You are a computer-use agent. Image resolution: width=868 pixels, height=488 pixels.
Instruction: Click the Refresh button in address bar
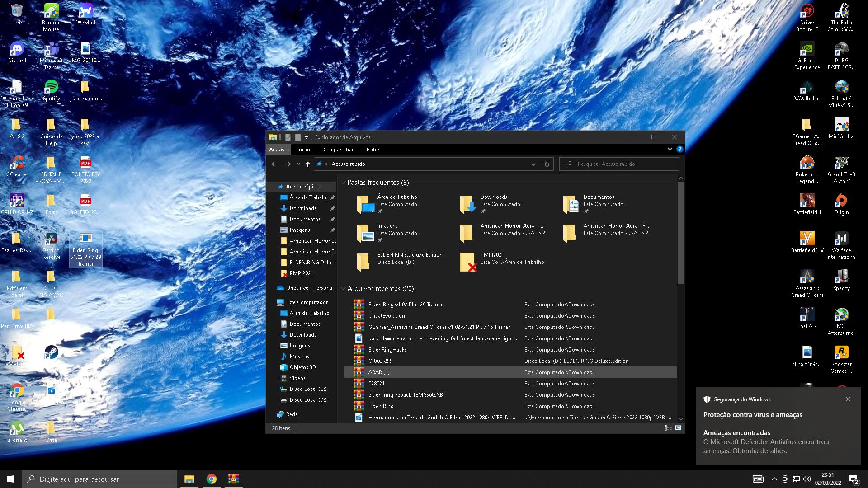547,164
